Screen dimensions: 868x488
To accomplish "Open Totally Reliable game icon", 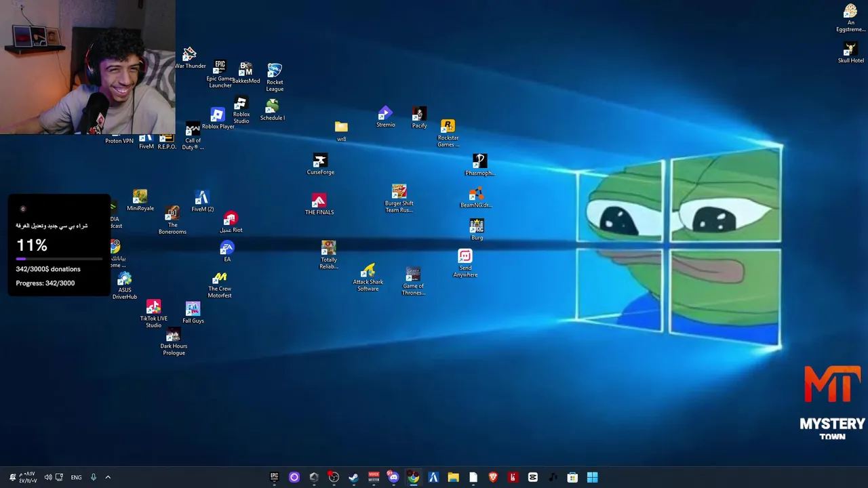I will [329, 255].
